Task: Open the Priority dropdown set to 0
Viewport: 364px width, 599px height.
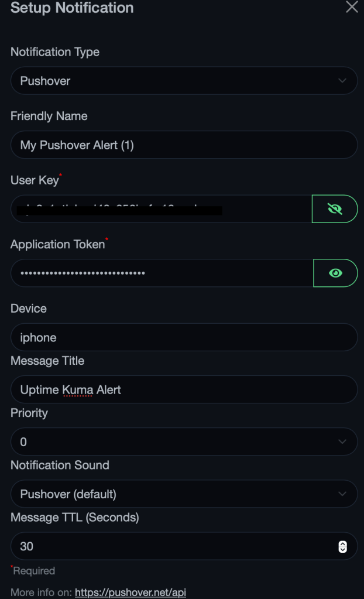Action: click(x=176, y=442)
